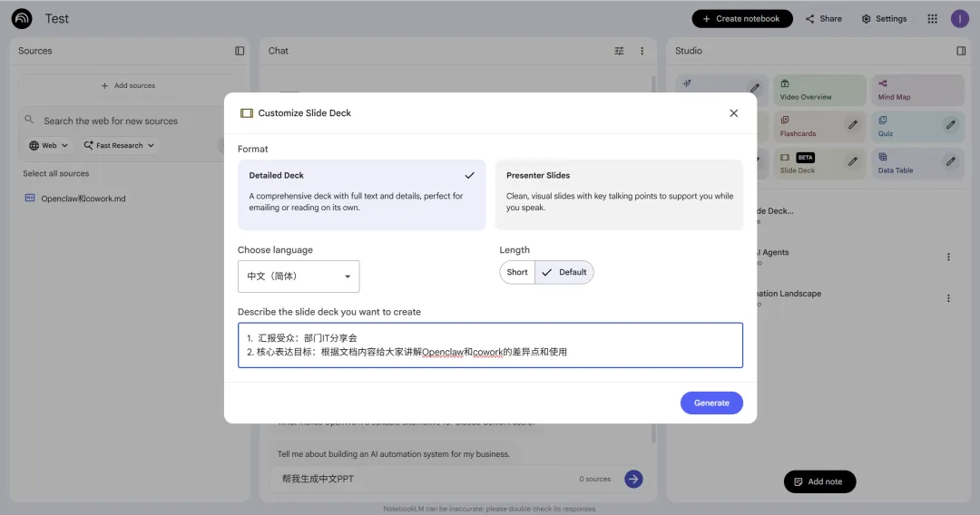The width and height of the screenshot is (980, 515).
Task: Click the slide deck description text box
Action: 490,345
